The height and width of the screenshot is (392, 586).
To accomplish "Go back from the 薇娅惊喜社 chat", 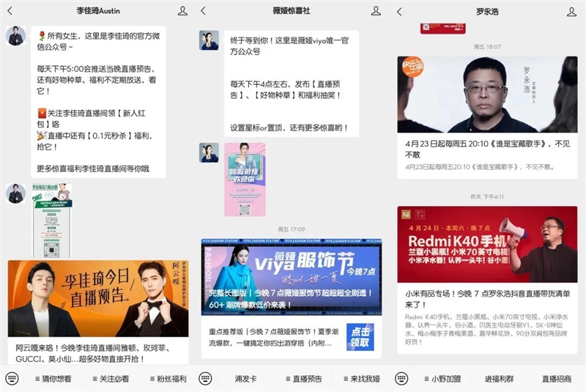I will pos(204,11).
